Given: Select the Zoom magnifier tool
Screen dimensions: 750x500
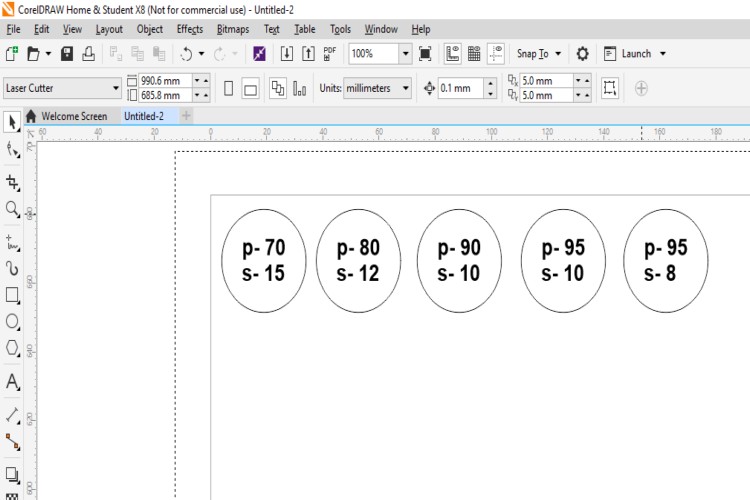Looking at the screenshot, I should [12, 209].
